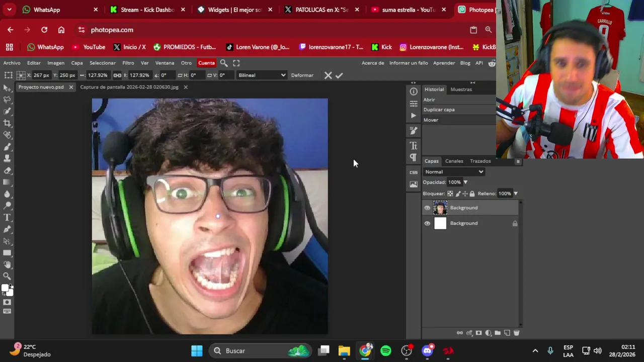The image size is (644, 362).
Task: Open the Informar un fallo link
Action: pyautogui.click(x=409, y=63)
